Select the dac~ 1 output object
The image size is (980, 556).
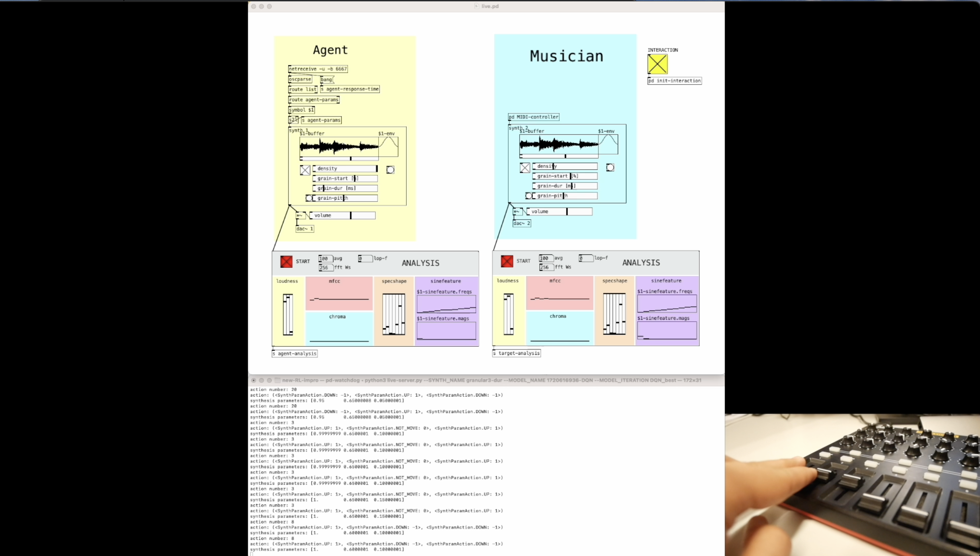[305, 229]
